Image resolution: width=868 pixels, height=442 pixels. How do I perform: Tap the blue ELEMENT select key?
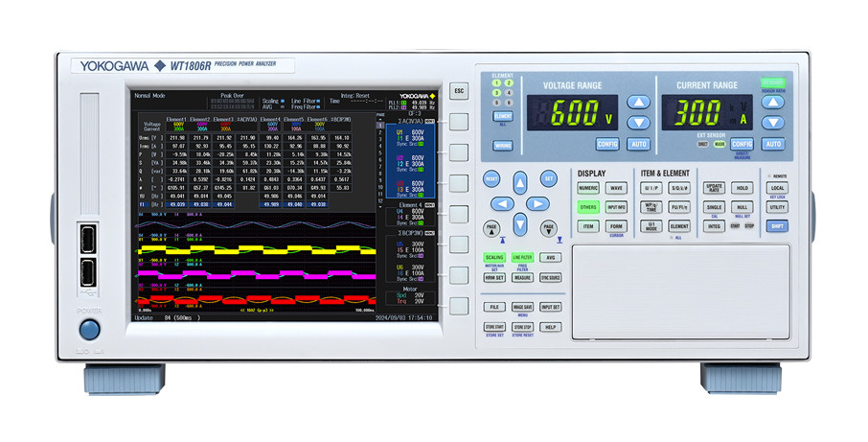coord(503,116)
